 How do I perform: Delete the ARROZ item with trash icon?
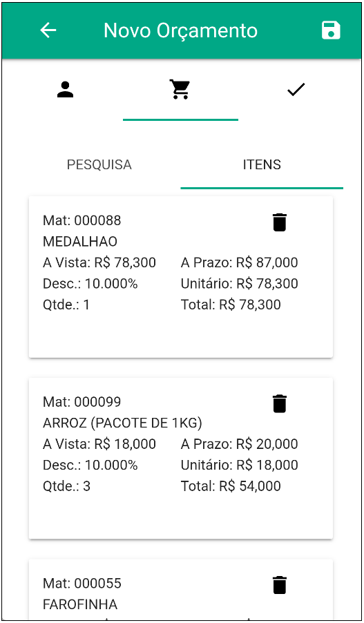coord(279,403)
